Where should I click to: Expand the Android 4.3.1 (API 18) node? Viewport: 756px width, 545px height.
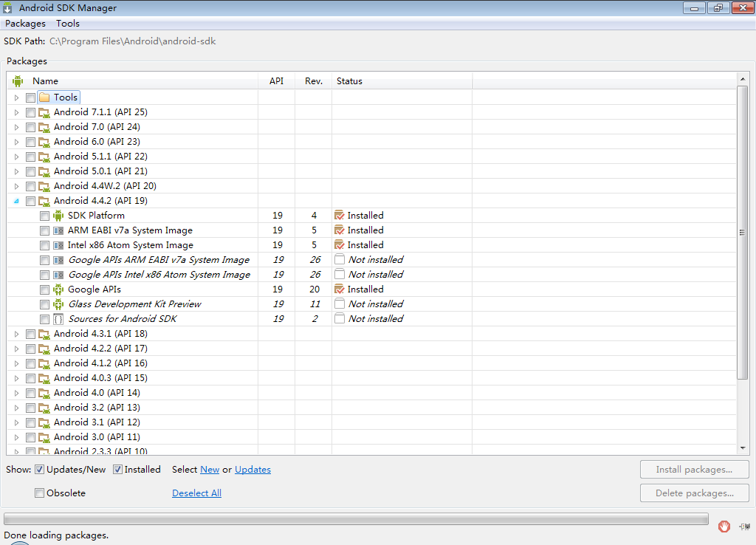coord(16,335)
